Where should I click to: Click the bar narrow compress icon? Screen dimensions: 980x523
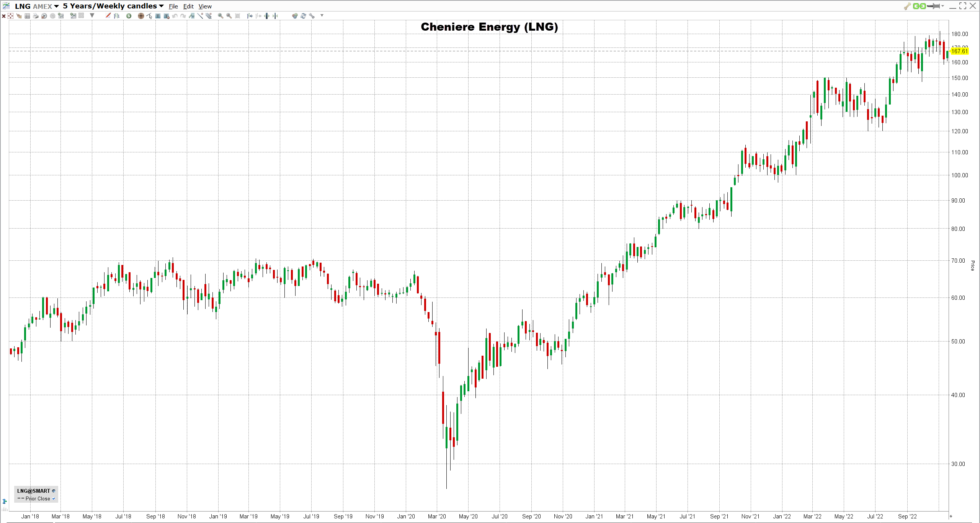click(275, 16)
